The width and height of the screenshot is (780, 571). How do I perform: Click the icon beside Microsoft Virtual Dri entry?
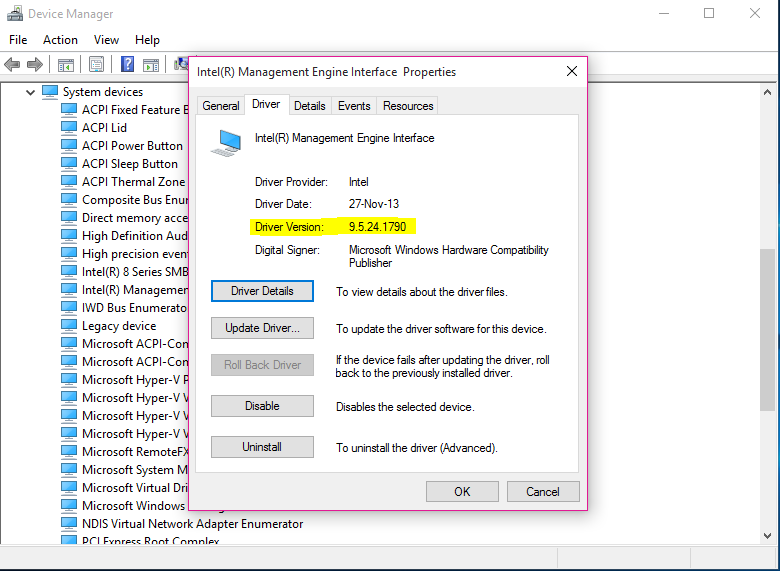click(x=69, y=487)
